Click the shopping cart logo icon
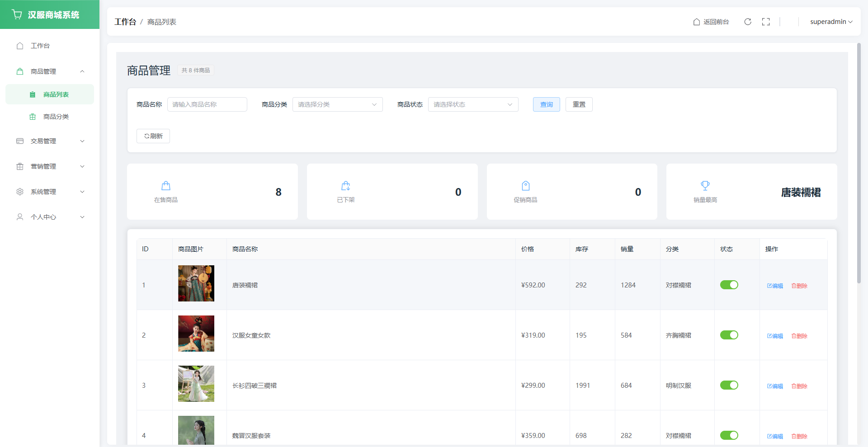This screenshot has width=868, height=447. 17,14
